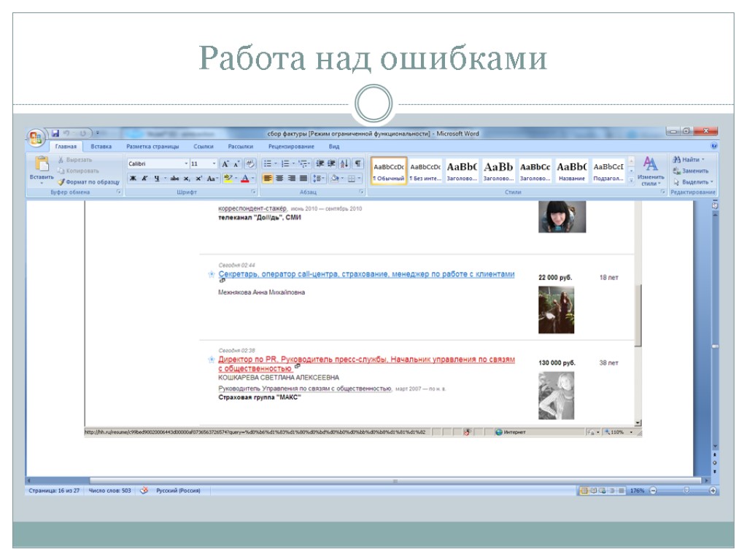This screenshot has width=747, height=560.
Task: Apply subscript formatting
Action: (187, 179)
